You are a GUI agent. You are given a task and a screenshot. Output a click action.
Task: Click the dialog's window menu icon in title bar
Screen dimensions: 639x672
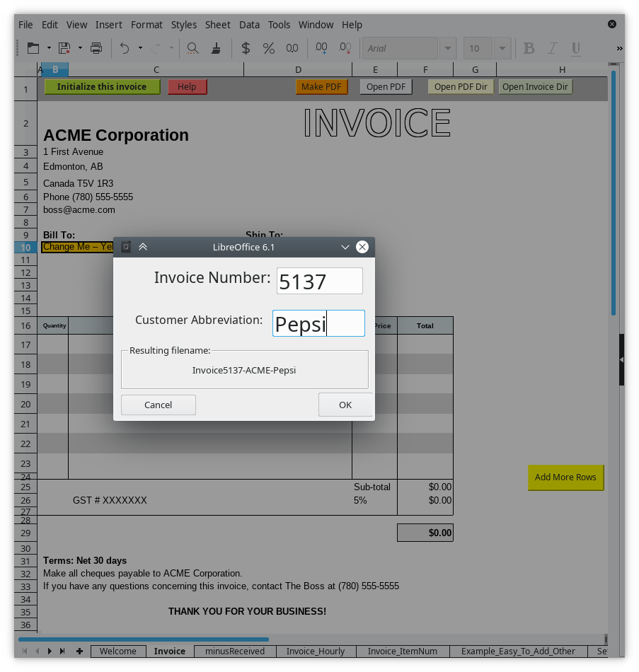point(126,247)
